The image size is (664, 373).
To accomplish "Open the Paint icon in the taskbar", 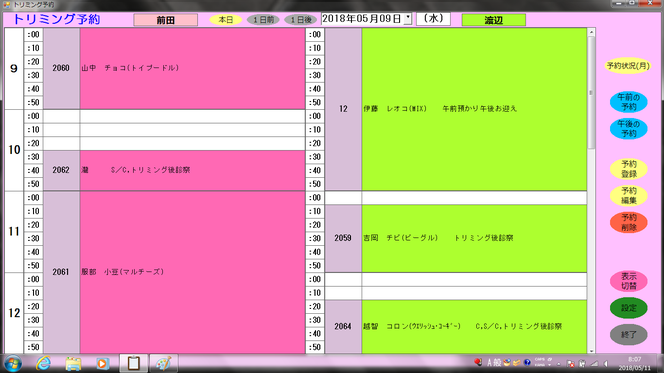I will pos(163,363).
